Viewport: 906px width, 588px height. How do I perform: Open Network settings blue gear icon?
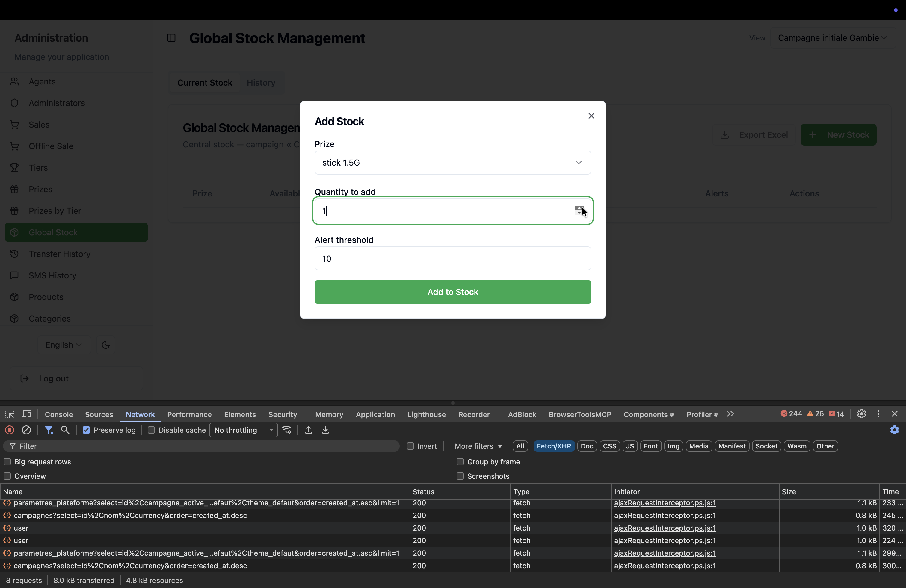pyautogui.click(x=895, y=430)
